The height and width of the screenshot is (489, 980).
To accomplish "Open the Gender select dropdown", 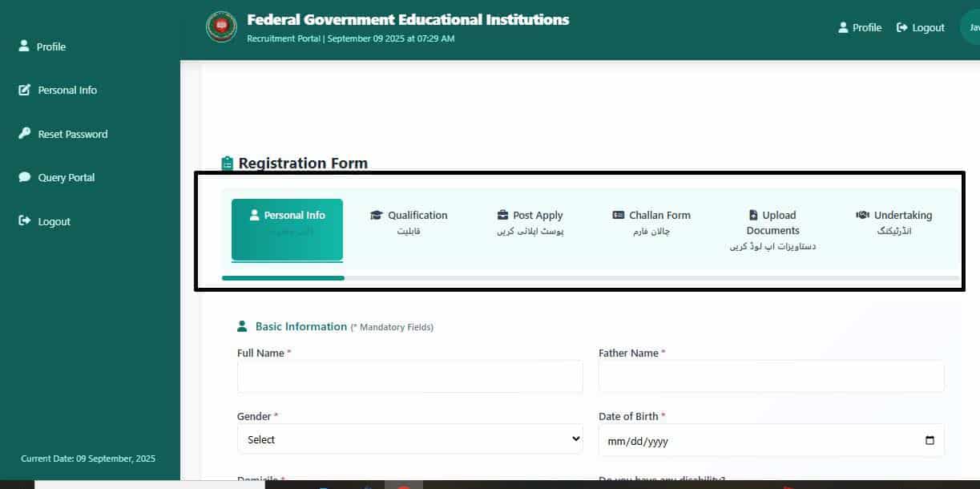I will pyautogui.click(x=409, y=439).
